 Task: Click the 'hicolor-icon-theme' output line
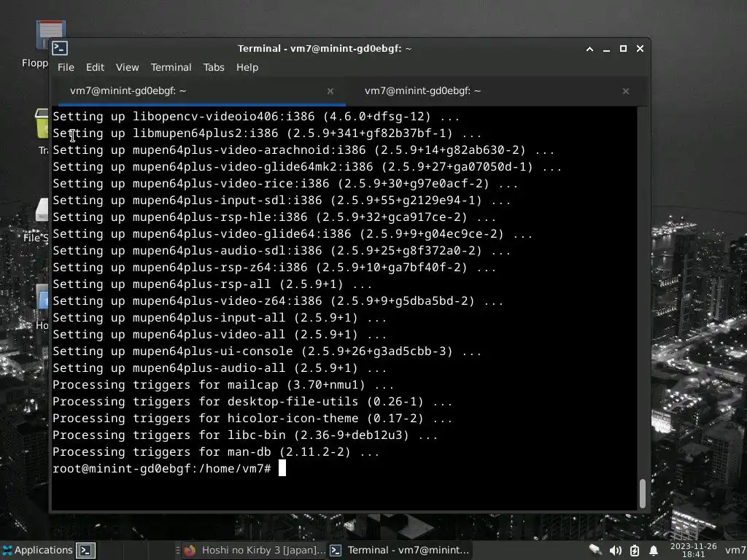tap(252, 419)
